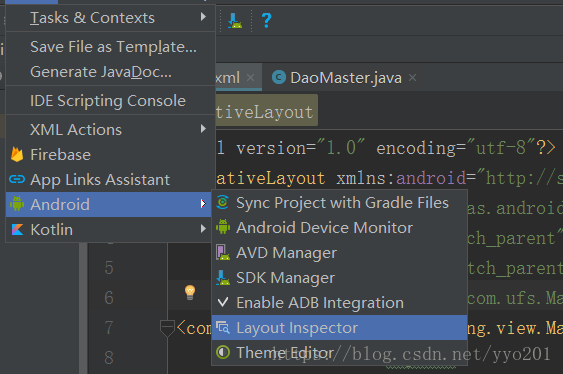Click the Gradle sync icon in the submenu
Screen dimensions: 563x374
(x=223, y=202)
